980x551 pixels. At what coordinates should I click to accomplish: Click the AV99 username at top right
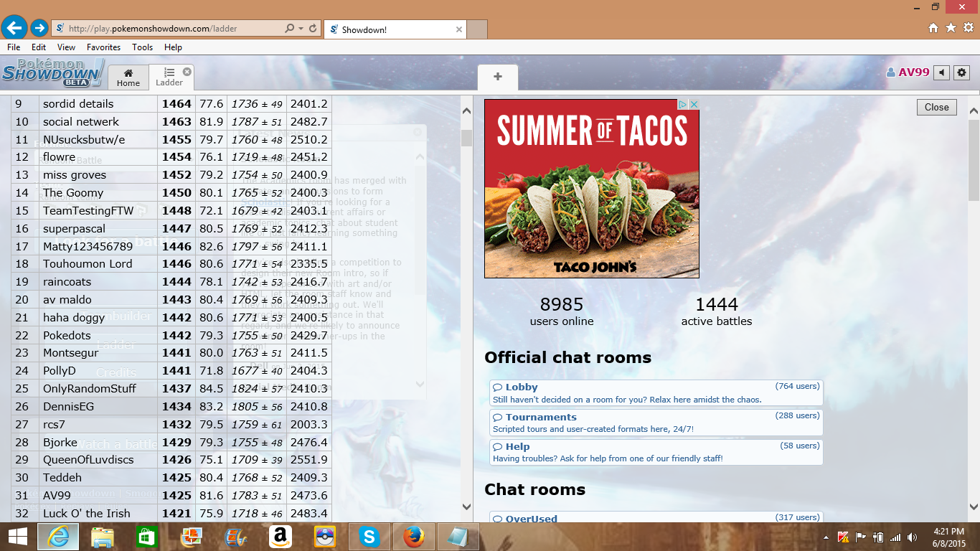click(x=913, y=72)
